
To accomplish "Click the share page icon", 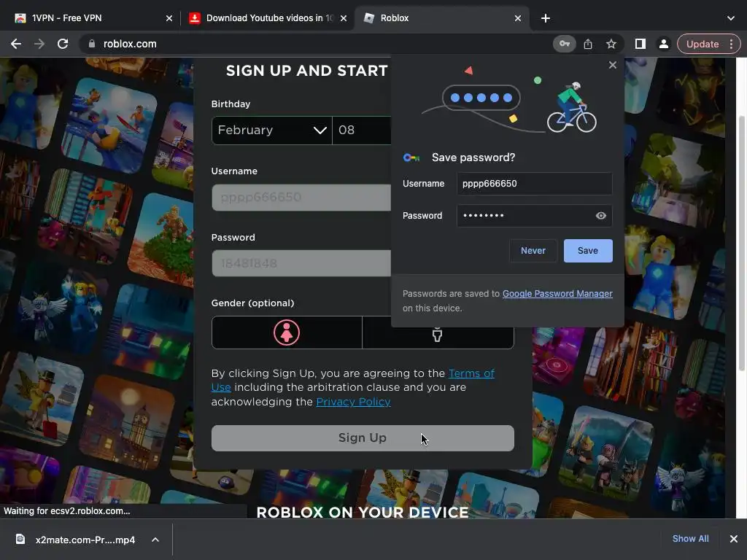I will [588, 44].
